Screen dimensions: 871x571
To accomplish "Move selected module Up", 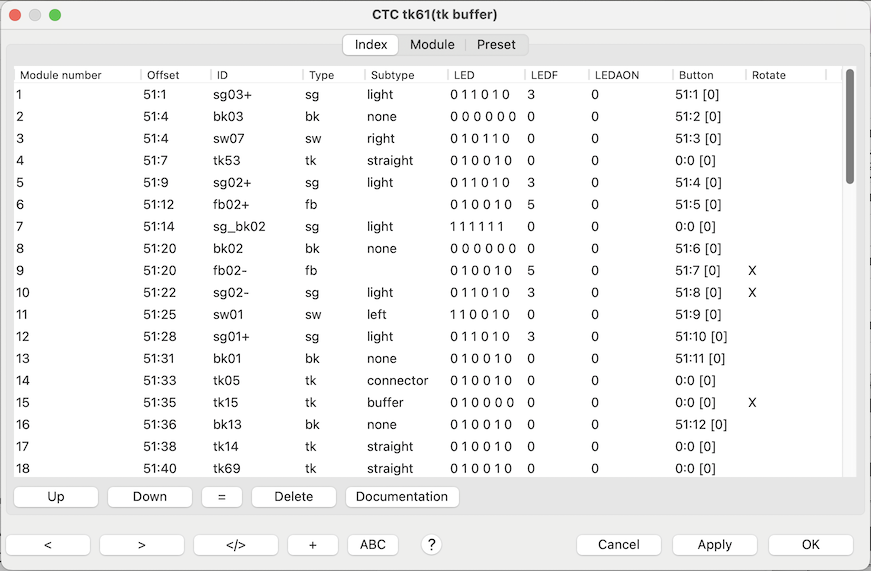I will pos(56,497).
